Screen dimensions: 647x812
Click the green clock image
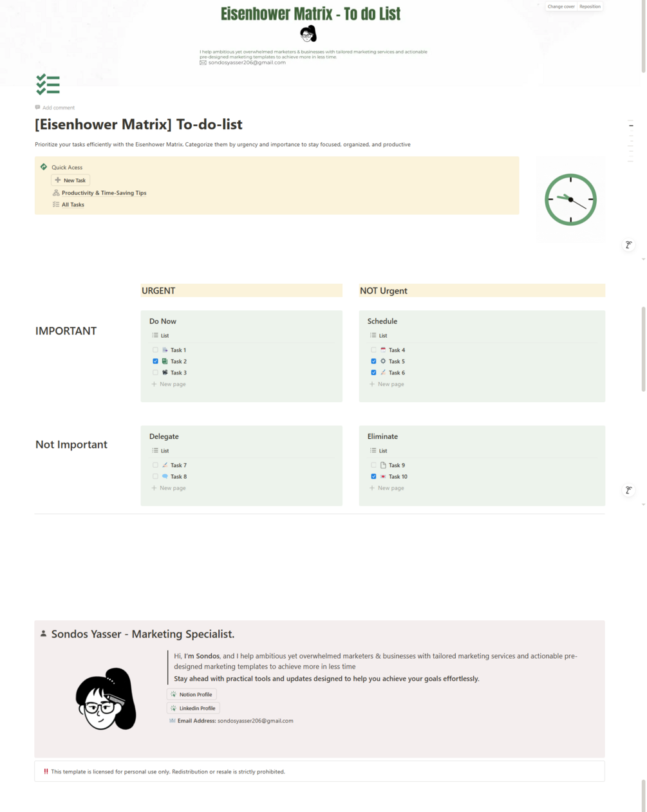[x=570, y=199]
